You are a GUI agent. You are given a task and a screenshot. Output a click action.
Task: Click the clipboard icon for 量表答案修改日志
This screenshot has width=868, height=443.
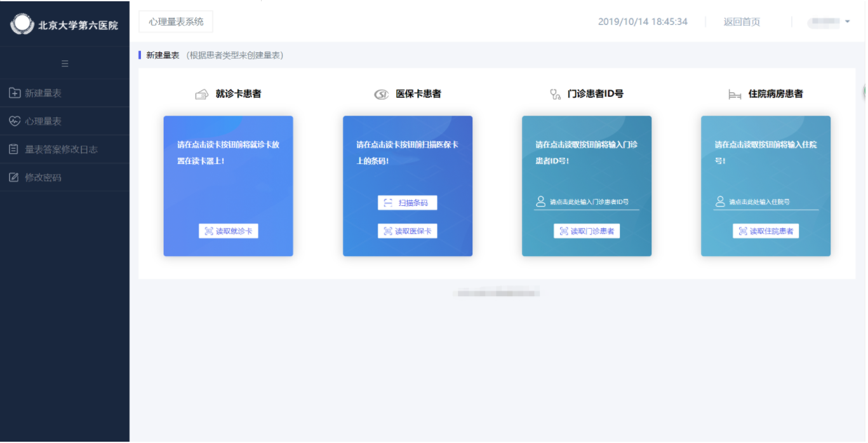(14, 149)
